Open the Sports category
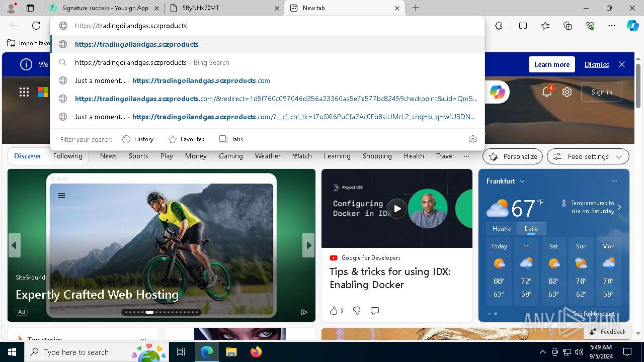This screenshot has width=644, height=362. (138, 156)
